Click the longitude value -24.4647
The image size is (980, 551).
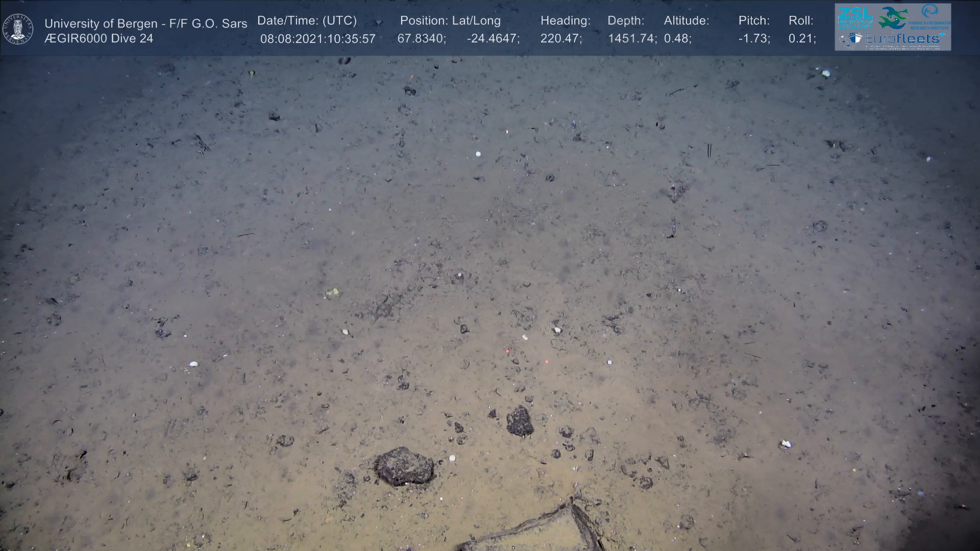point(493,39)
